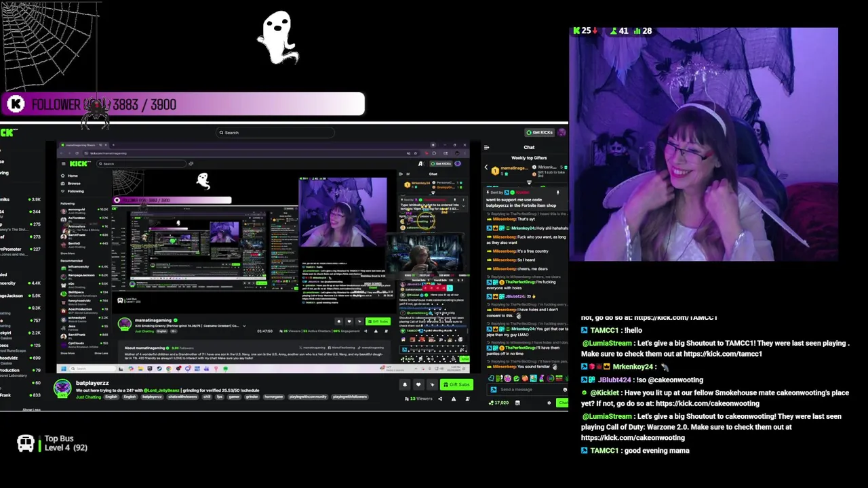Open the Just Chatting category link

[x=89, y=397]
